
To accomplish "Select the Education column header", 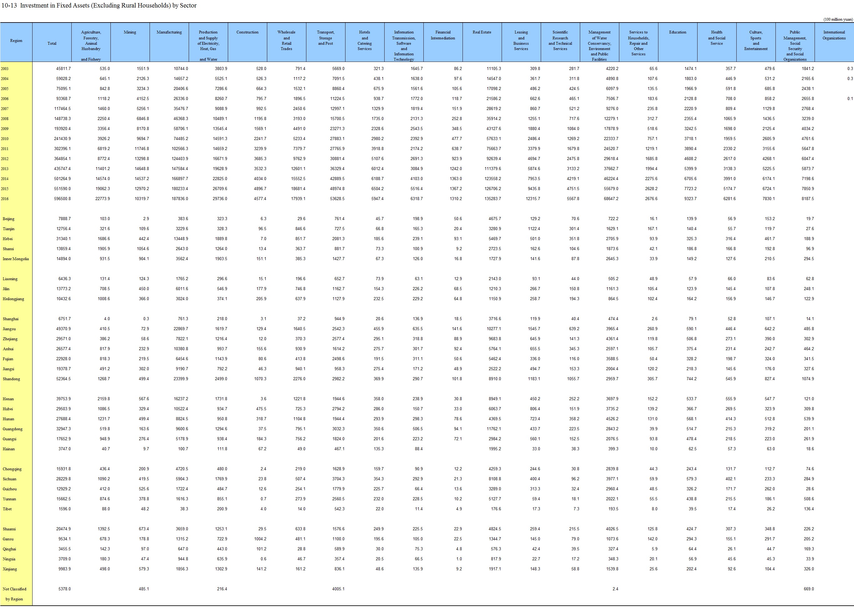I will click(678, 32).
